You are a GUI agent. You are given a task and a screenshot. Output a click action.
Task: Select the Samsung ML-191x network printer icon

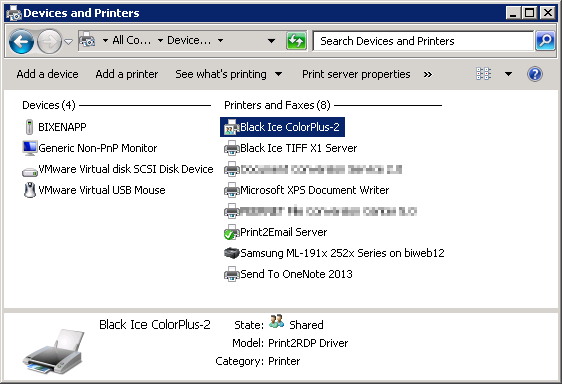pyautogui.click(x=232, y=253)
